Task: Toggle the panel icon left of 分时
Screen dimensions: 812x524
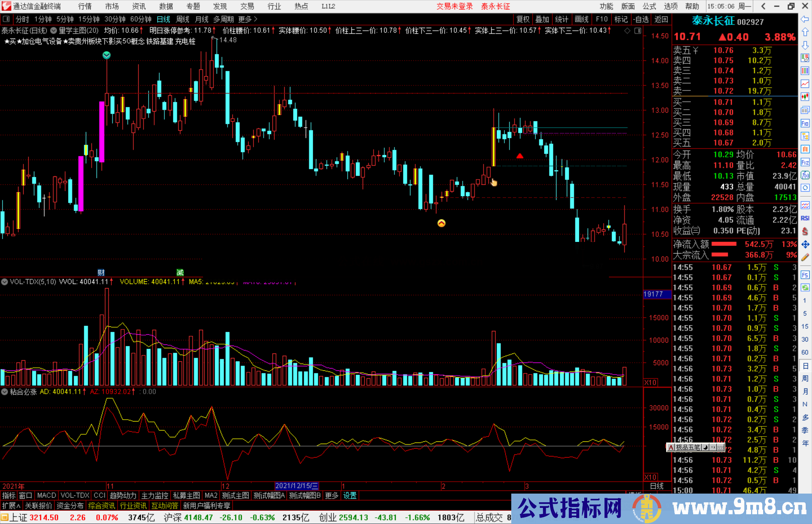Action: (6, 19)
